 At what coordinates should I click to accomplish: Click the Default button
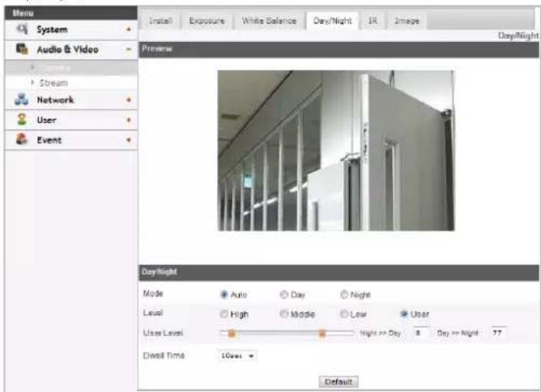pos(339,381)
